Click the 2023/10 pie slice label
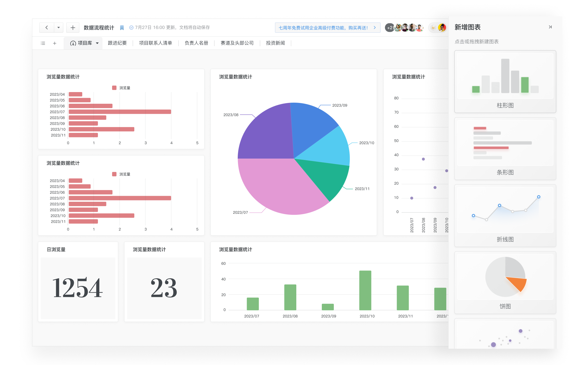This screenshot has width=588, height=365. click(367, 143)
